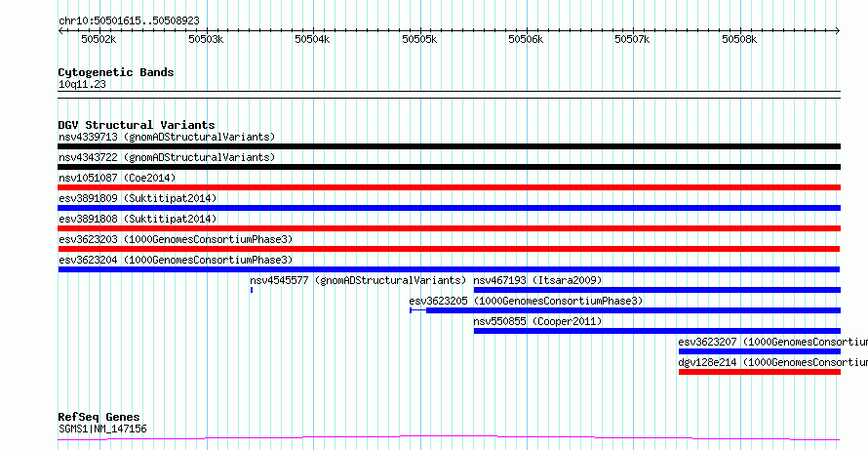
Task: Select the red bar under nsv1051087
Action: [449, 187]
